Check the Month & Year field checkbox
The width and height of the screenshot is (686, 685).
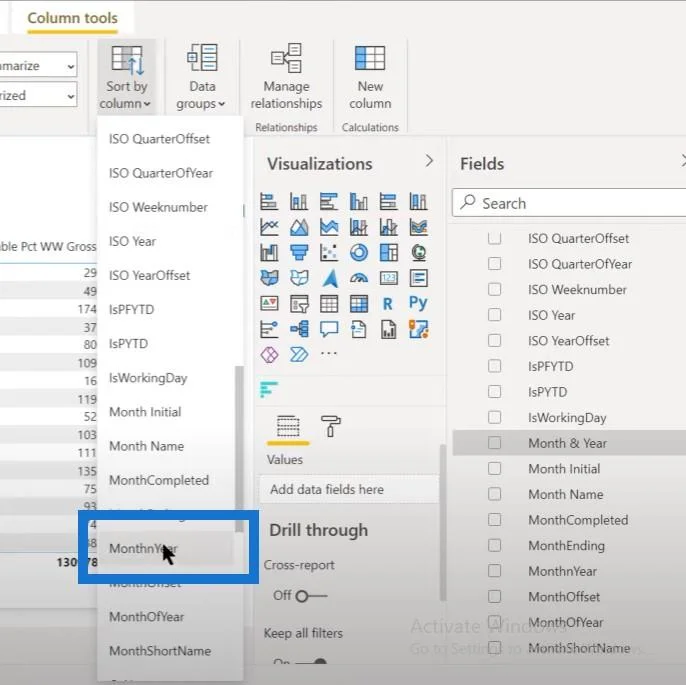494,443
